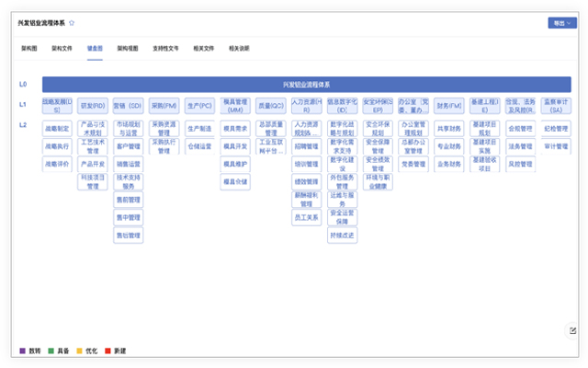Click the 售前管理 process box
Screen dimensions: 588x368
(x=129, y=200)
